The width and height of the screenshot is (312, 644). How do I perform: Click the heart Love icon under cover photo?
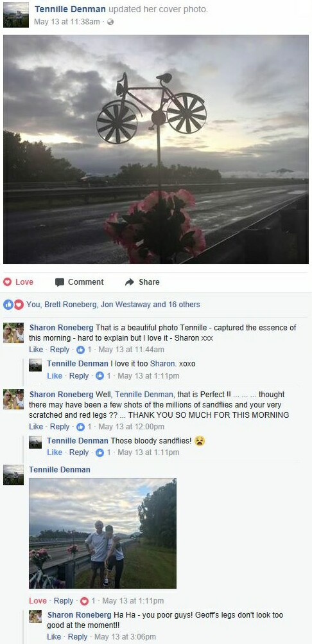coord(7,282)
